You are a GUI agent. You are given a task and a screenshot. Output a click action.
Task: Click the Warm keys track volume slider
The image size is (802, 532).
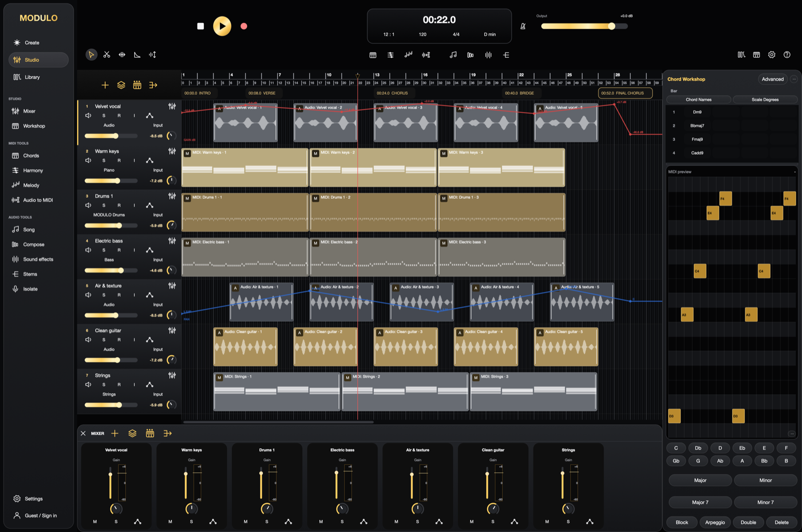pos(111,181)
